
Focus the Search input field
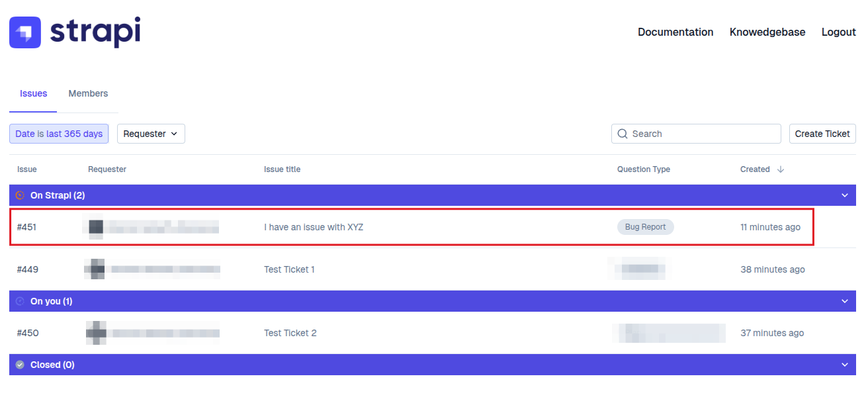[703, 134]
